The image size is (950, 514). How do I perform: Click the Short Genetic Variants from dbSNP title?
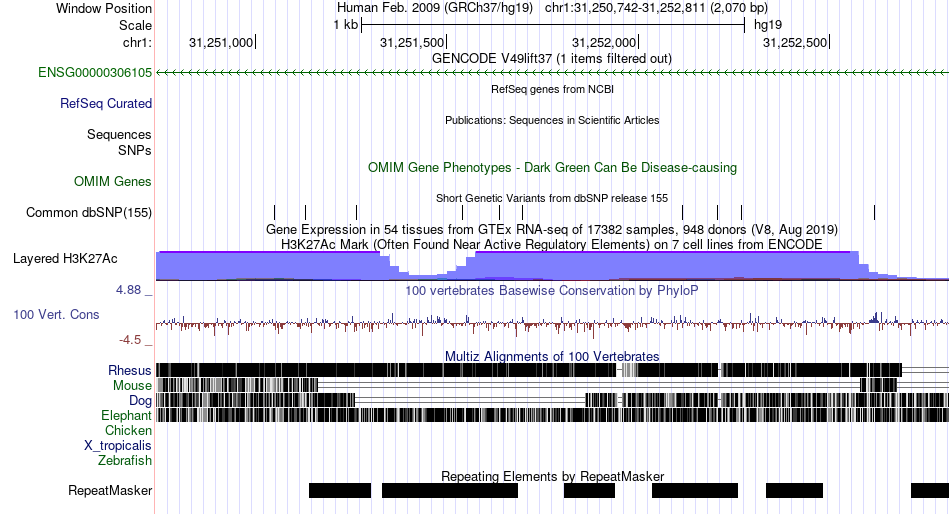[552, 198]
